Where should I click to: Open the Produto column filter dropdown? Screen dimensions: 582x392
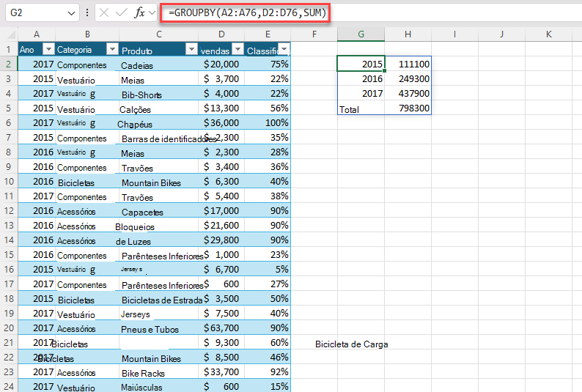pyautogui.click(x=191, y=49)
